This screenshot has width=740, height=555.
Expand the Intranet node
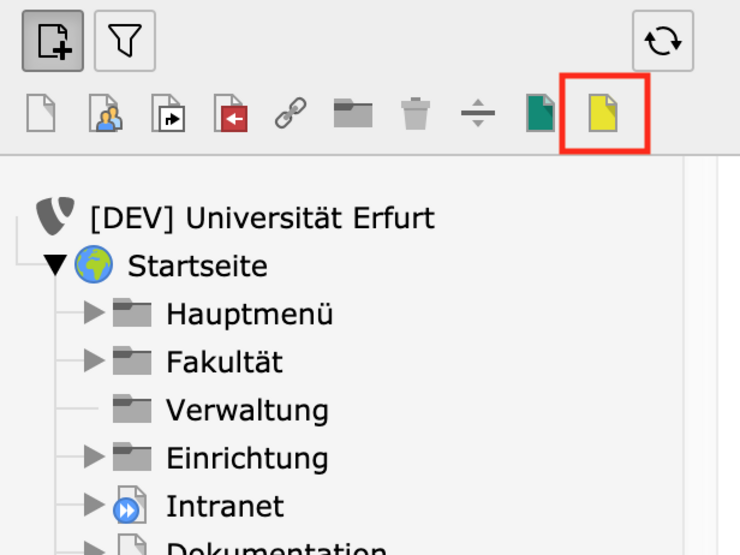coord(94,505)
